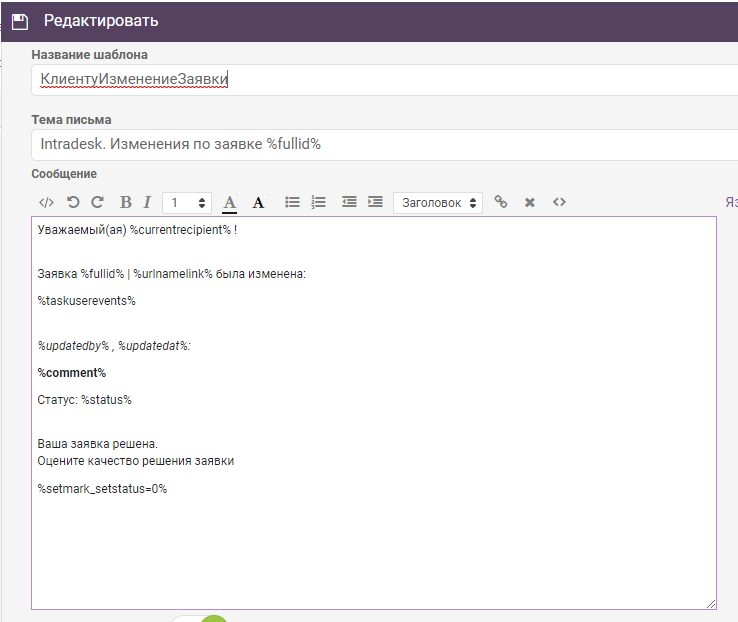The height and width of the screenshot is (622, 738).
Task: Click the angle brackets code icon
Action: [x=559, y=202]
